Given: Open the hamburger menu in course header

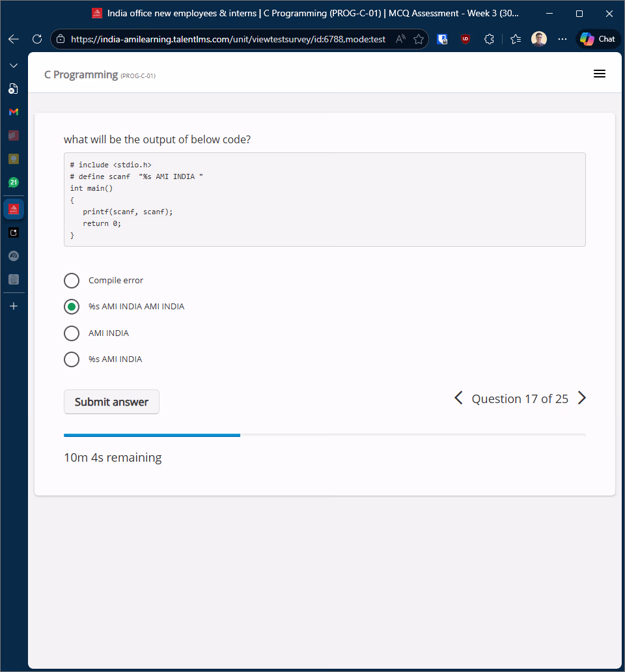Looking at the screenshot, I should (x=599, y=74).
